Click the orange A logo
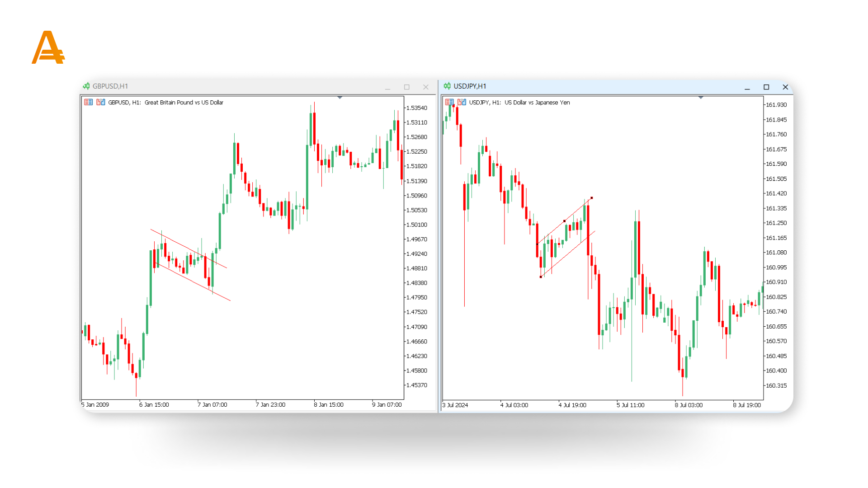This screenshot has height=488, width=868. pos(48,48)
